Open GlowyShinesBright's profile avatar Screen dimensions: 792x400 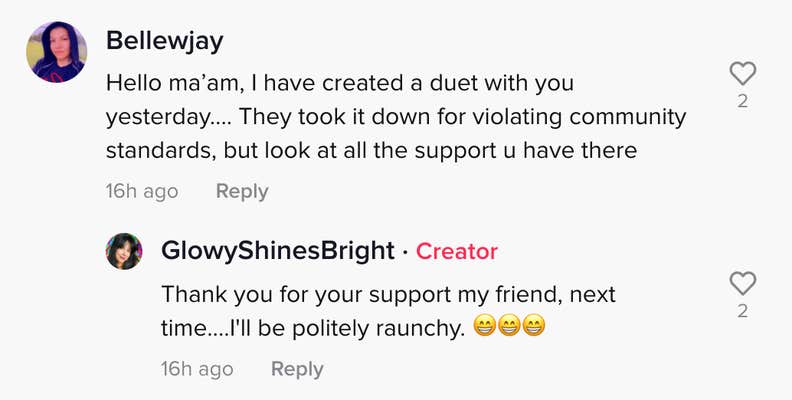(x=124, y=251)
